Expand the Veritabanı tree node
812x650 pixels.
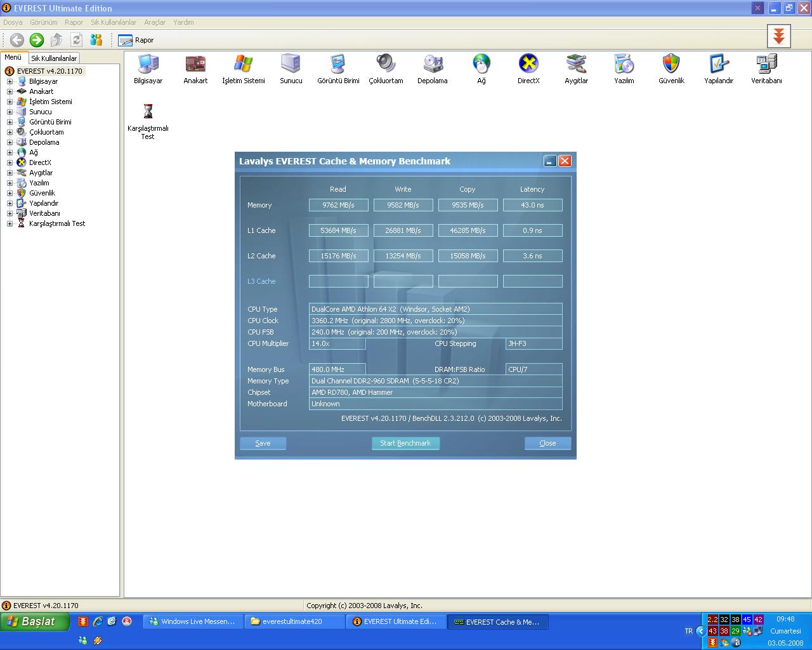[x=10, y=213]
